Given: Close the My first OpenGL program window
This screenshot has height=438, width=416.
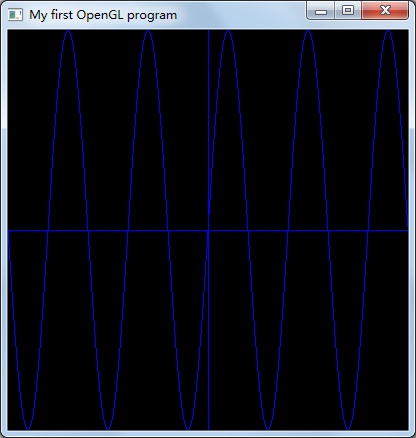Looking at the screenshot, I should tap(385, 11).
